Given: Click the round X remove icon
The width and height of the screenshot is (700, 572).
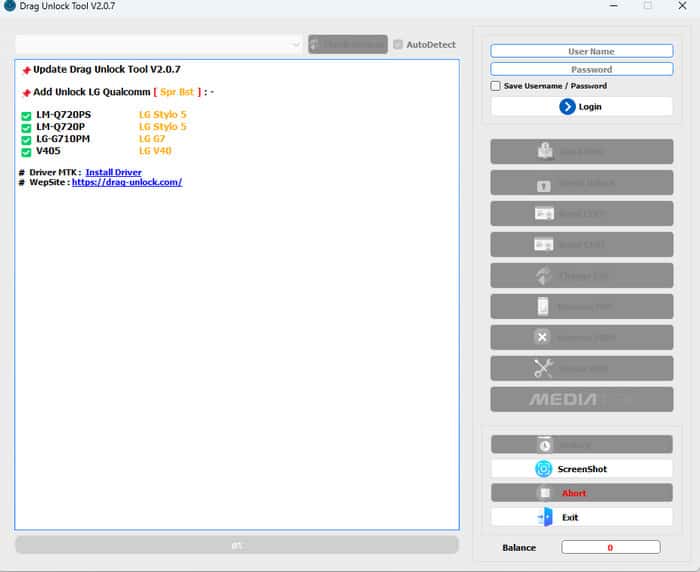Looking at the screenshot, I should [542, 337].
